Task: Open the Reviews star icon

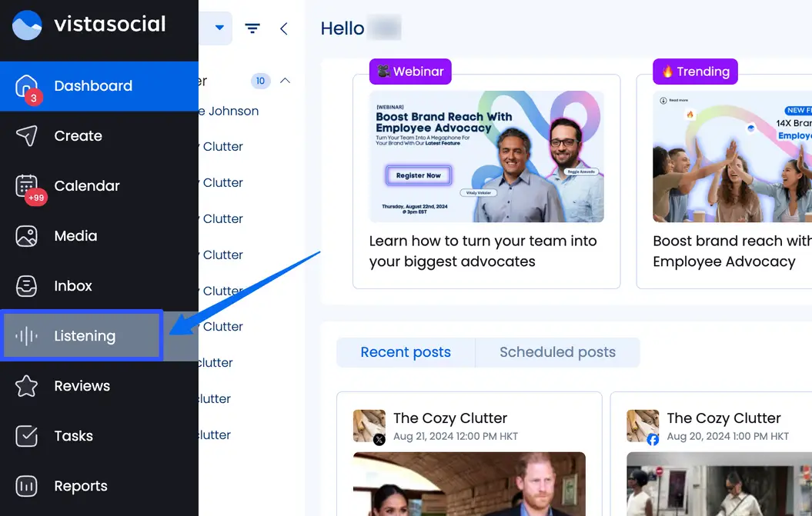Action: pyautogui.click(x=27, y=386)
